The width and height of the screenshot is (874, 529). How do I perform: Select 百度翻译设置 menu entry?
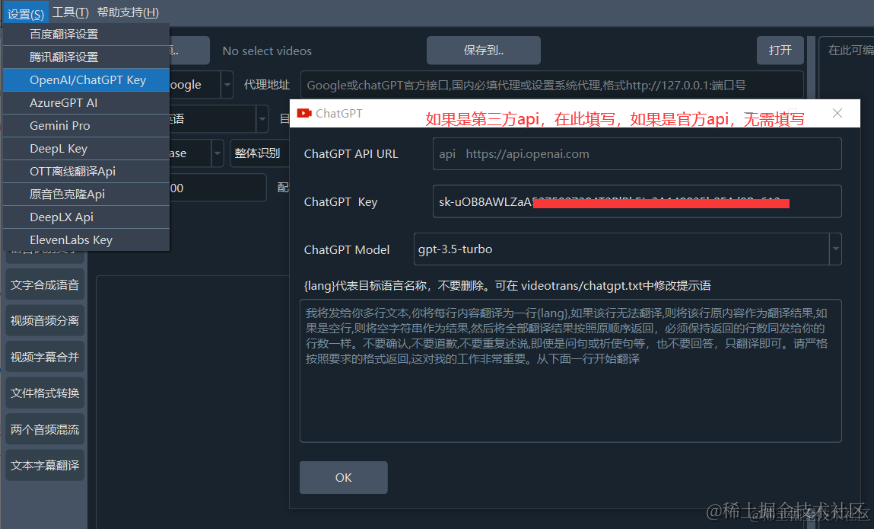pyautogui.click(x=86, y=34)
